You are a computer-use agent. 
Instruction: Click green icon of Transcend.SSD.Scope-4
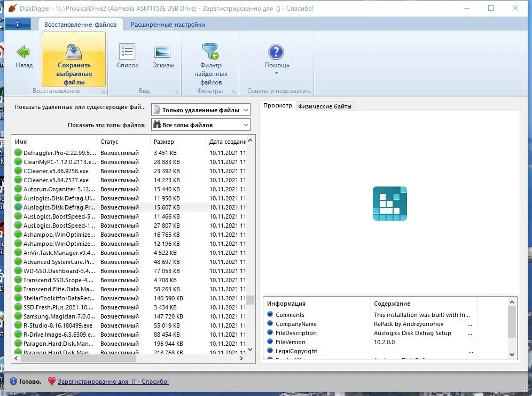coord(18,280)
